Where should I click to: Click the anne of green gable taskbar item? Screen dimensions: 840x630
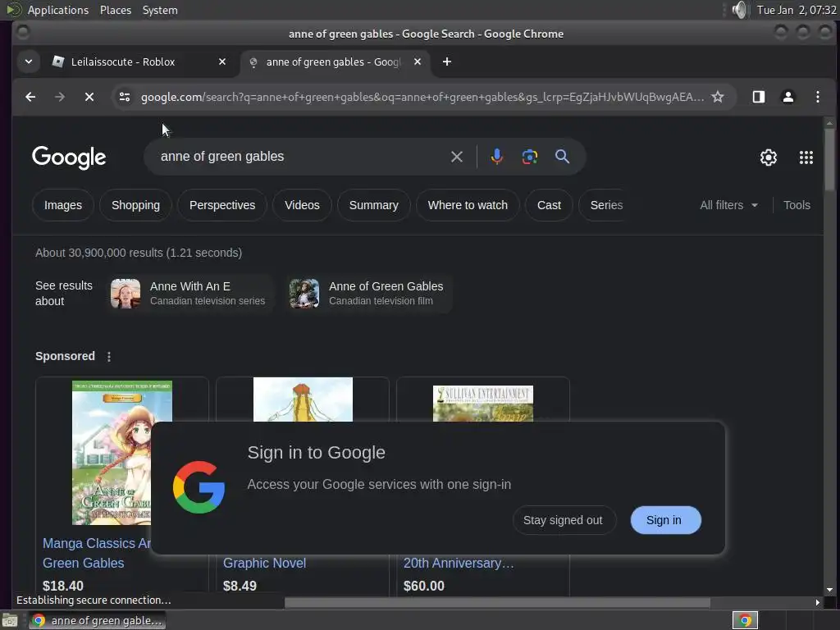click(x=98, y=621)
